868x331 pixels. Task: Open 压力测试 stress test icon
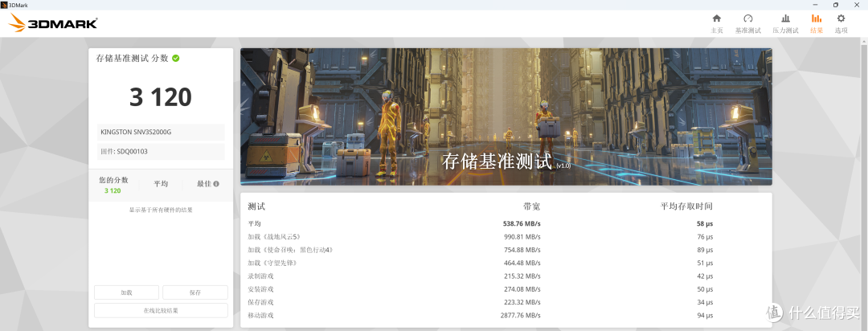[785, 18]
